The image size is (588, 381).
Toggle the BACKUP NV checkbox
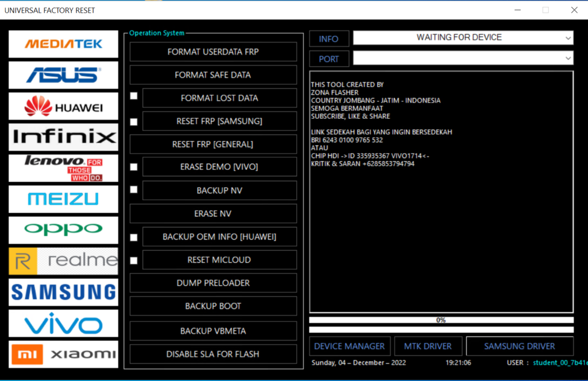[x=134, y=189]
